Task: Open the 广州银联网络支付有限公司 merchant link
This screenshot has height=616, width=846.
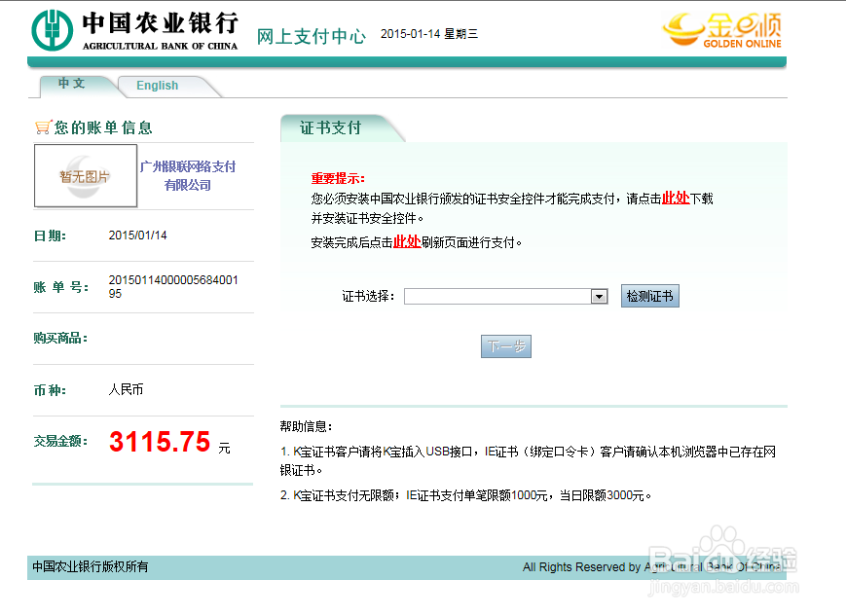Action: pyautogui.click(x=188, y=176)
